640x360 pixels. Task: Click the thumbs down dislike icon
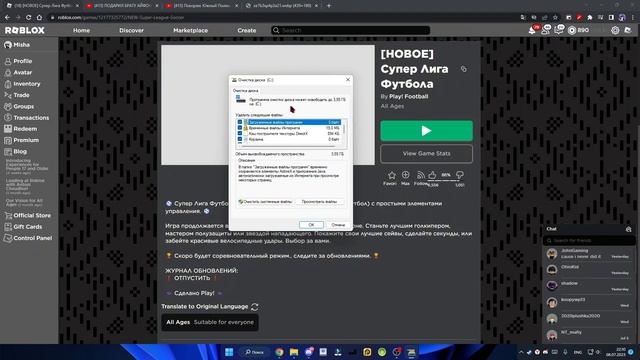coord(460,175)
